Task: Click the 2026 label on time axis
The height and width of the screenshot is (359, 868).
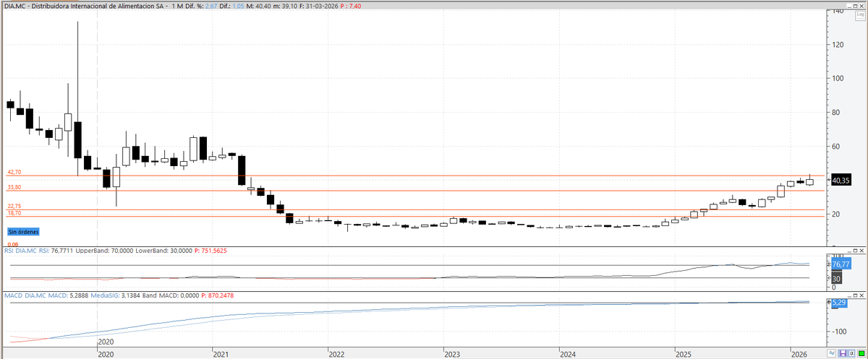Action: 799,354
